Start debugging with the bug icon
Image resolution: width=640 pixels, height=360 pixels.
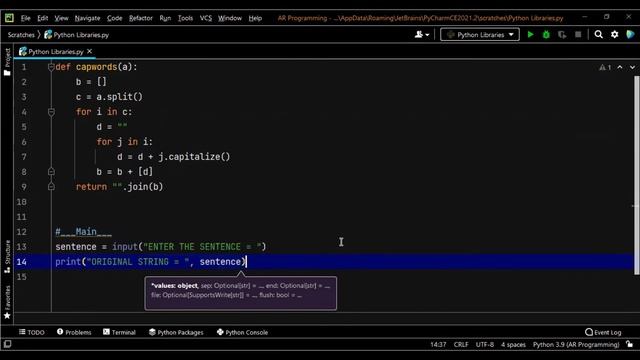click(x=546, y=35)
